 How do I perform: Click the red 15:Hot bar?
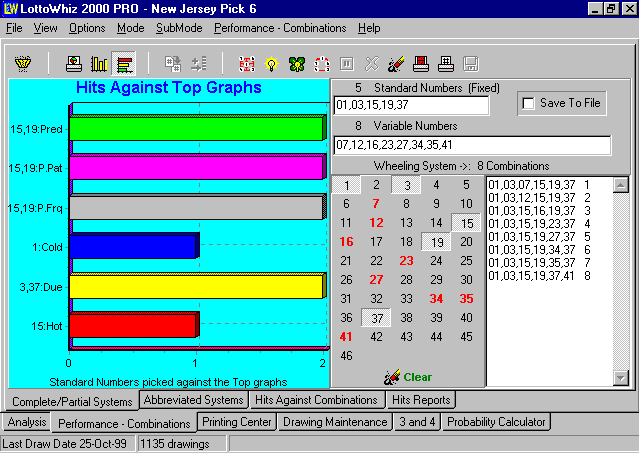point(134,325)
